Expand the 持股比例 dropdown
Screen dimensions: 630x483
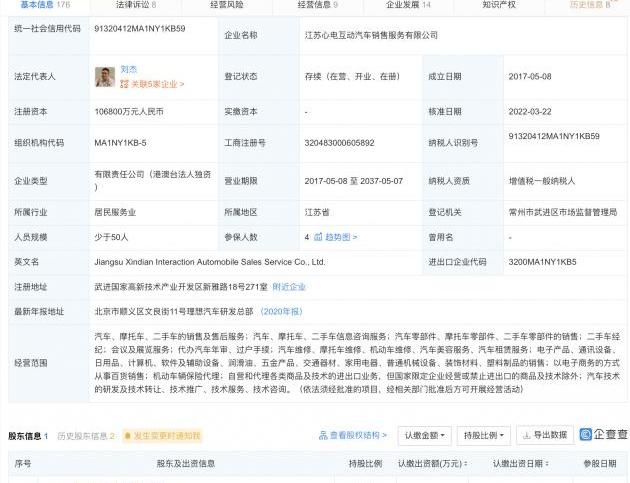484,436
